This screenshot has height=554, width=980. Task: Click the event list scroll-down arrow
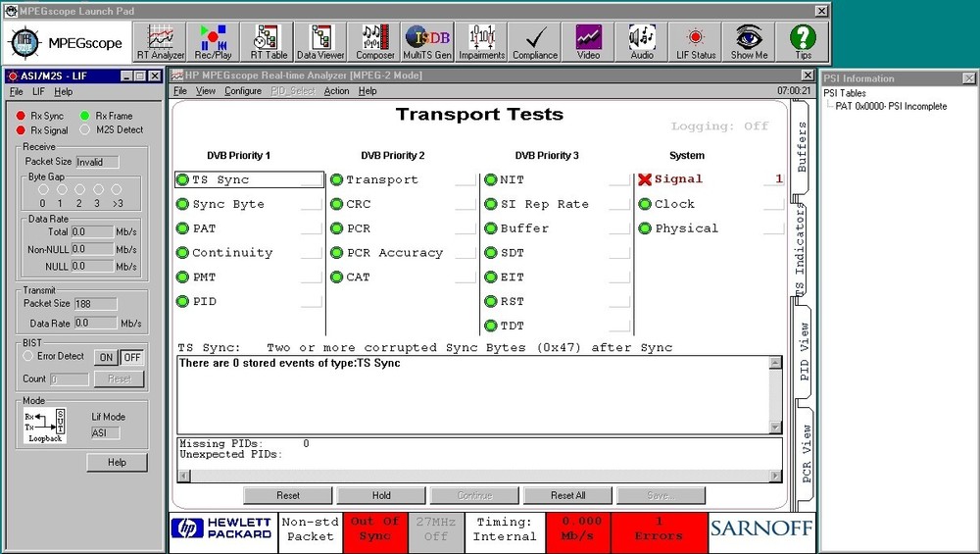(x=775, y=428)
